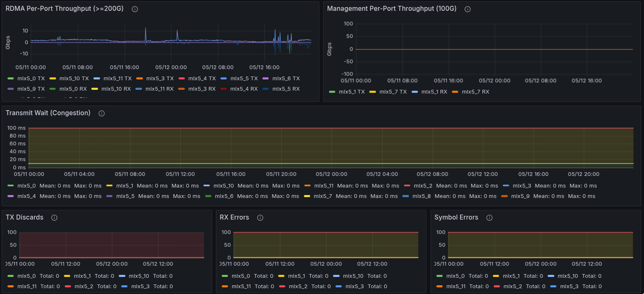Image resolution: width=644 pixels, height=294 pixels.
Task: Select mlx5_10 in Transmit Wait legend
Action: point(223,185)
